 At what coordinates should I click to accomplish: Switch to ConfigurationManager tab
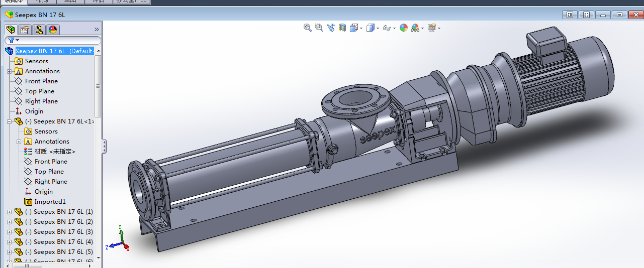(39, 30)
